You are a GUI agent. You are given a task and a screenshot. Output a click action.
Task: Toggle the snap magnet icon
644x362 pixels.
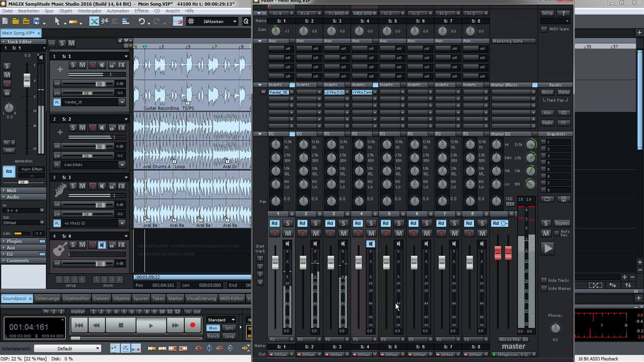[x=178, y=22]
